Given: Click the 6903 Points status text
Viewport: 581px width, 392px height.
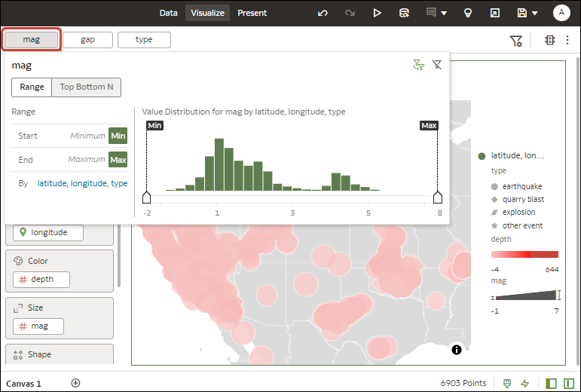Looking at the screenshot, I should point(463,383).
